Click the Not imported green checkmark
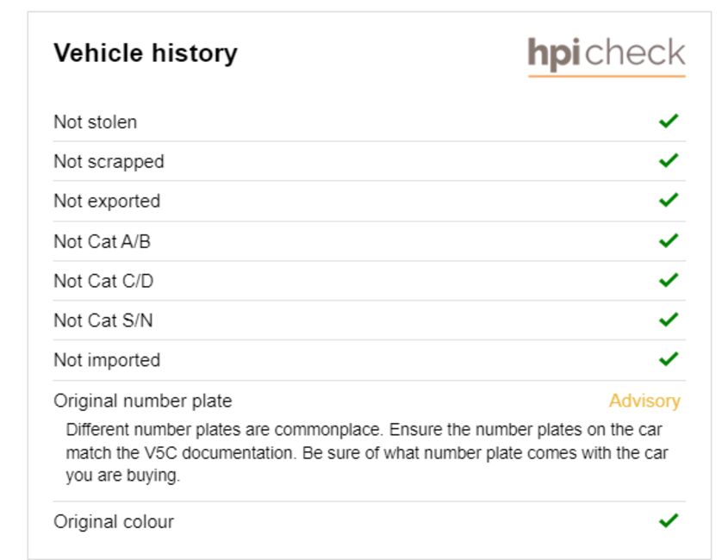 tap(669, 359)
